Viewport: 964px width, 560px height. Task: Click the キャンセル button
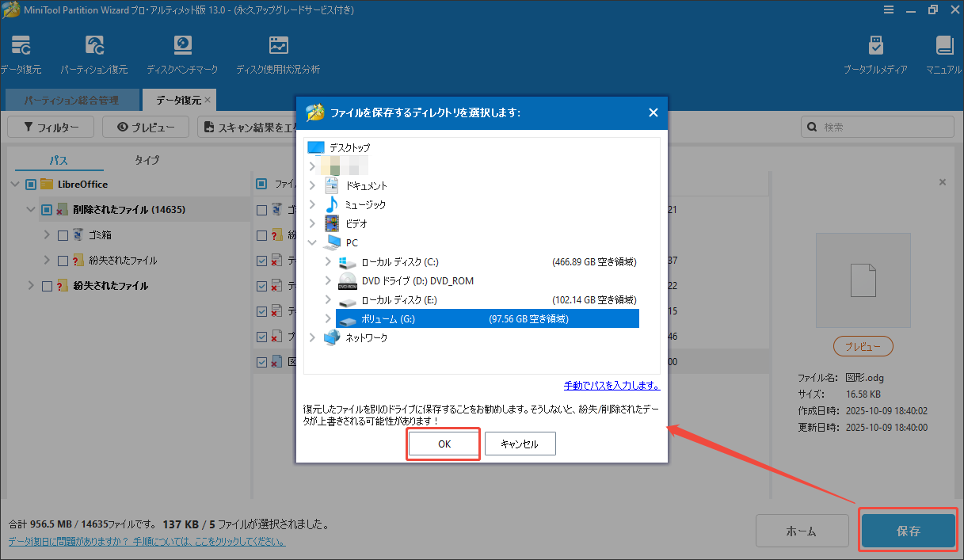tap(520, 444)
